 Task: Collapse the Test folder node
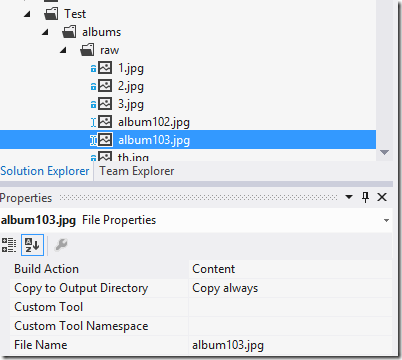27,14
